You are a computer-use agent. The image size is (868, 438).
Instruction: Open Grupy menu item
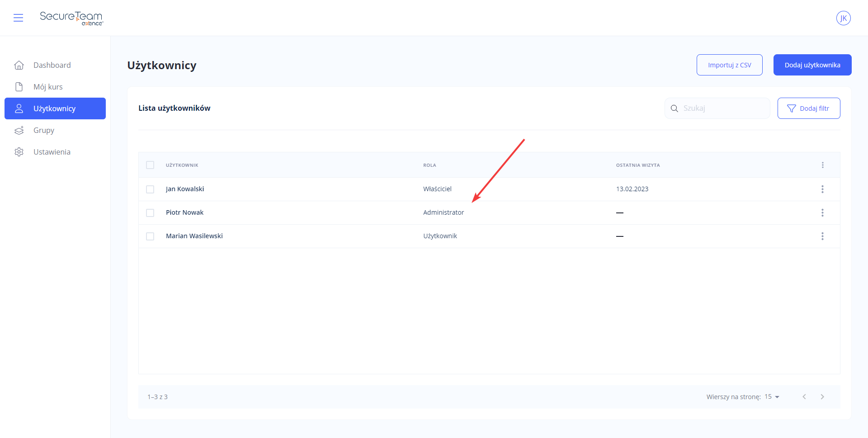[55, 130]
